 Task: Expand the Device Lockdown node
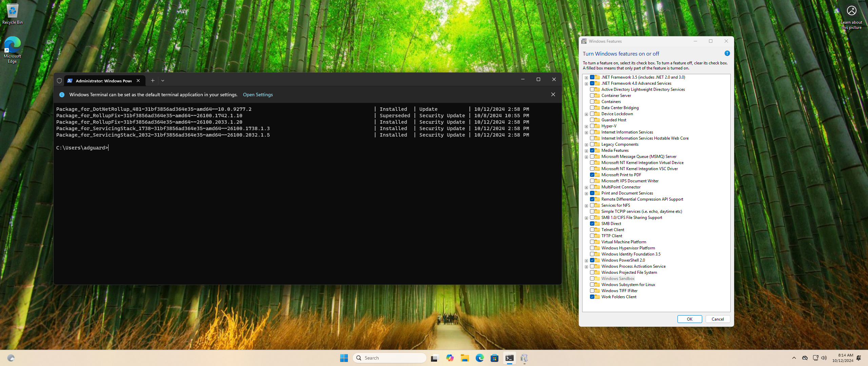click(586, 114)
